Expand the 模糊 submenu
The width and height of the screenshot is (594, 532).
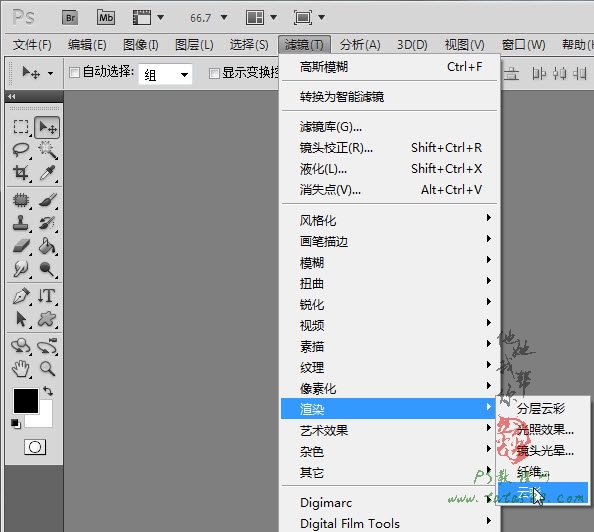pyautogui.click(x=389, y=262)
